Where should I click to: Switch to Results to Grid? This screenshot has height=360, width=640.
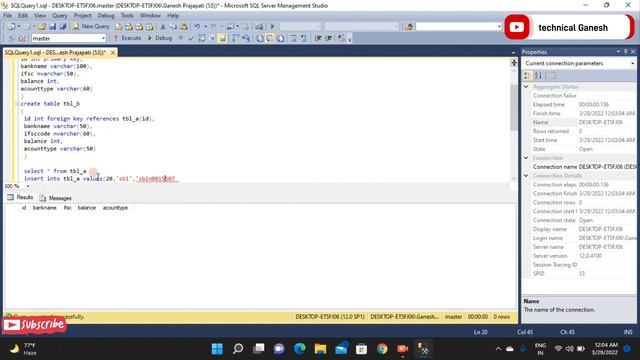pyautogui.click(x=270, y=38)
